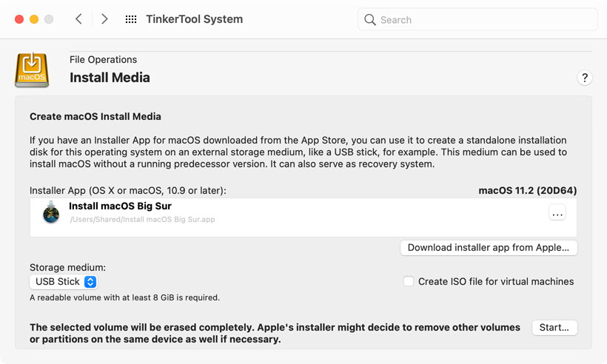Click the File Operations label
The image size is (607, 364).
[104, 60]
